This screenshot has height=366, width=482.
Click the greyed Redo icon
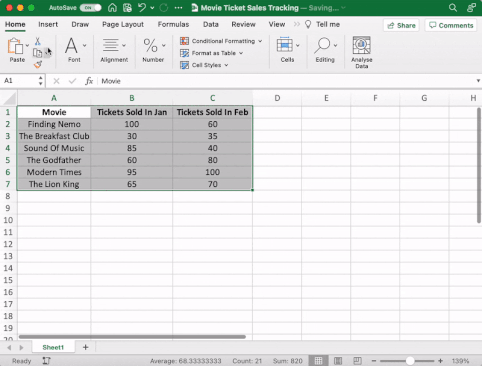164,8
